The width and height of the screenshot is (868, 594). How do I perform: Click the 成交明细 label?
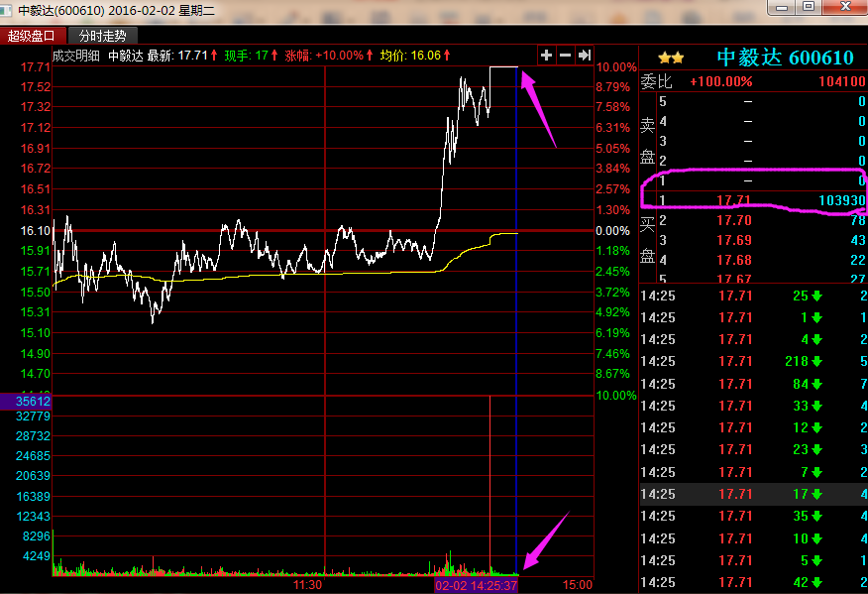(76, 56)
